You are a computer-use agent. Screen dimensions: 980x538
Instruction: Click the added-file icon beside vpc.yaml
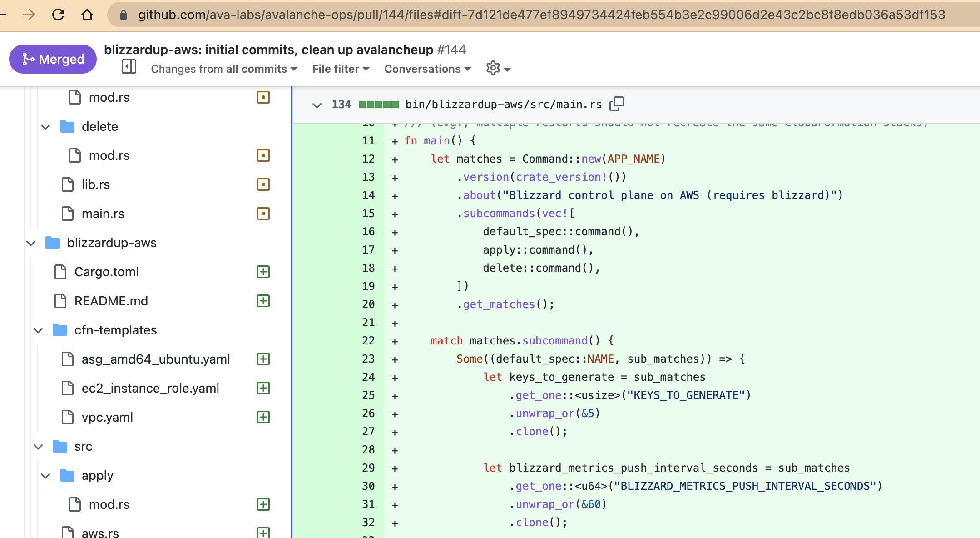pyautogui.click(x=263, y=417)
